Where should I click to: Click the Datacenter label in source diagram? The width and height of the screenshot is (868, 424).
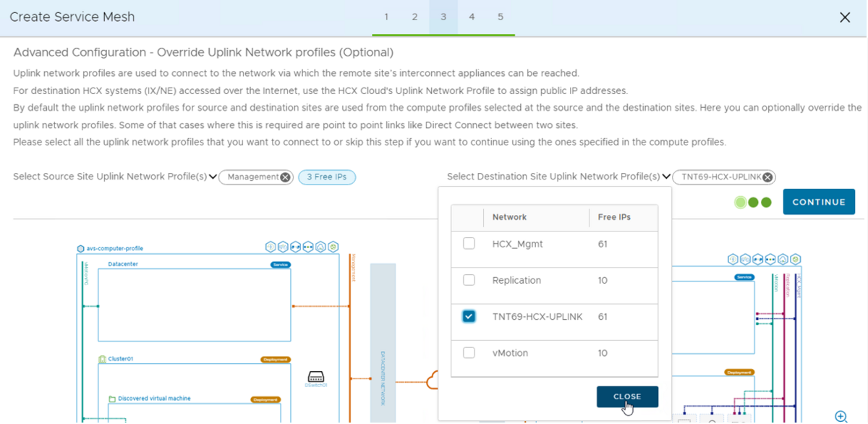[123, 264]
